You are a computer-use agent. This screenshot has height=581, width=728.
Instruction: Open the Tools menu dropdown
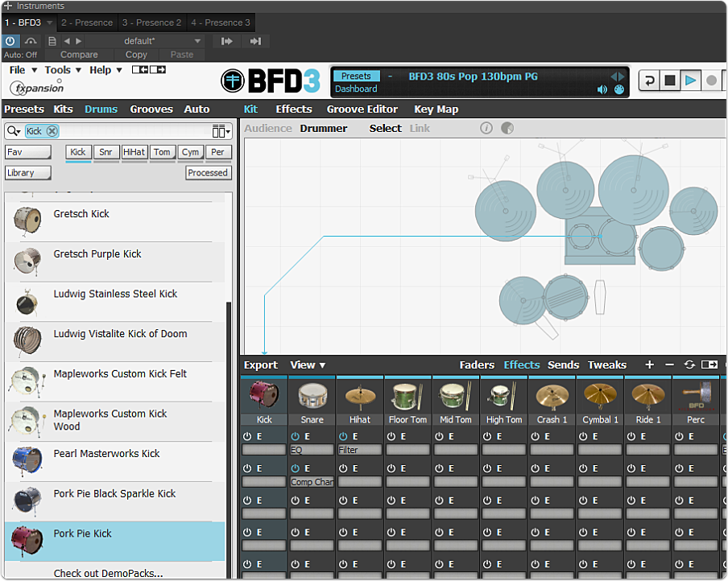(63, 70)
